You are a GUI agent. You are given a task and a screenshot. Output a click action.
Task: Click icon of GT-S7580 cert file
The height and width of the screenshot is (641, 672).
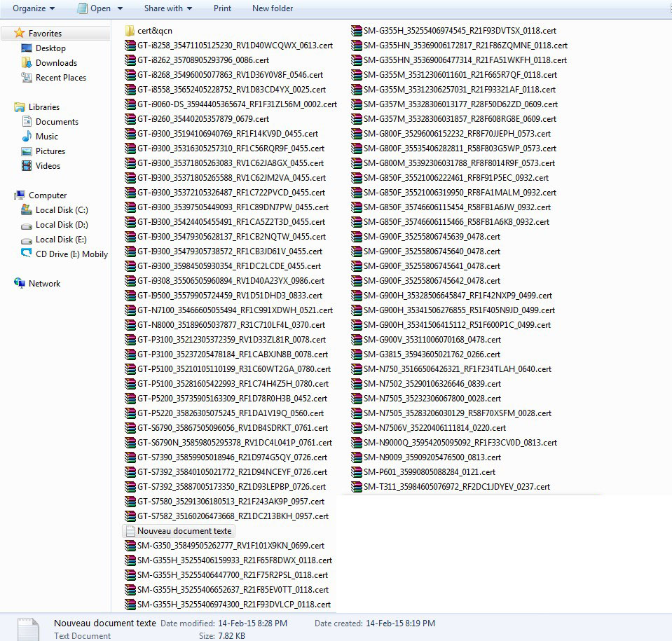[130, 502]
